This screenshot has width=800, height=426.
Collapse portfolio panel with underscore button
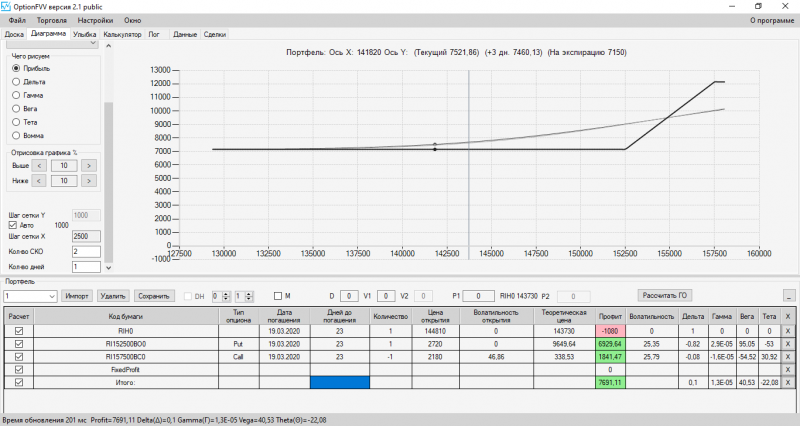click(x=789, y=296)
